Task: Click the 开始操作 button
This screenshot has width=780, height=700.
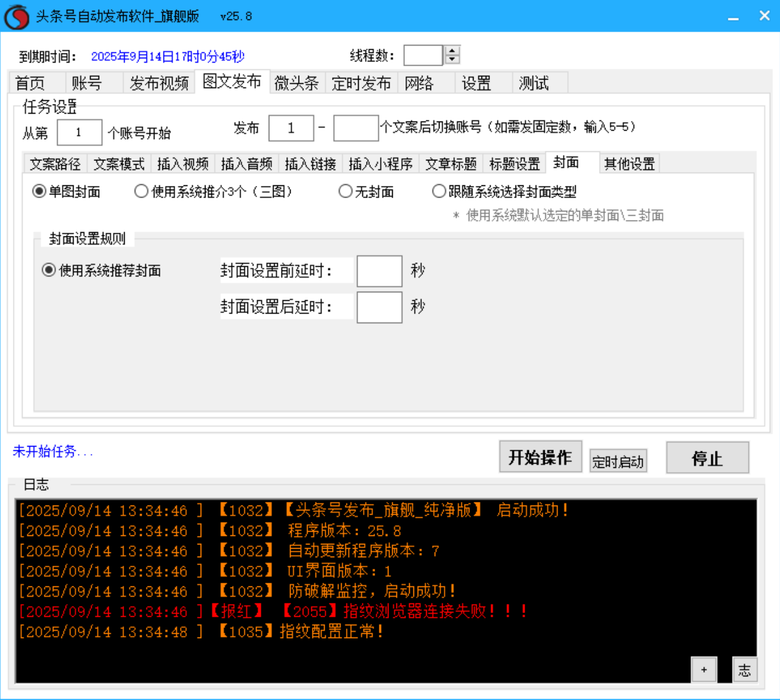Action: point(540,457)
